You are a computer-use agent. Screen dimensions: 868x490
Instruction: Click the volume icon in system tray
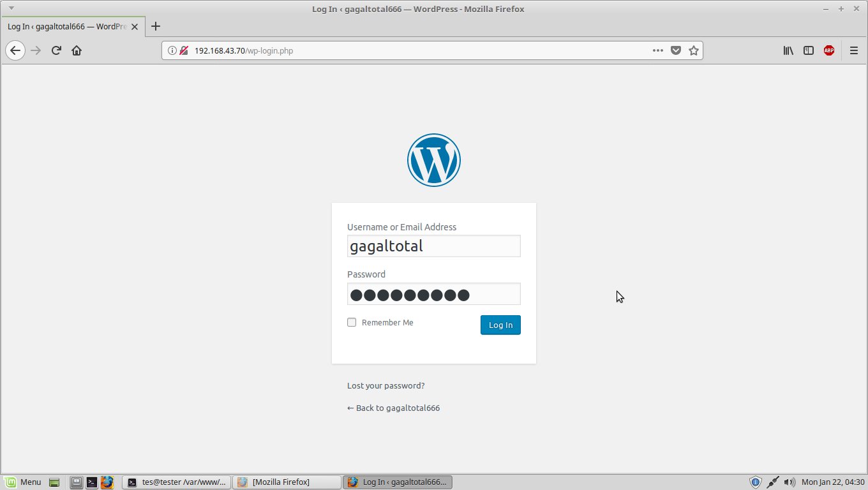[791, 482]
